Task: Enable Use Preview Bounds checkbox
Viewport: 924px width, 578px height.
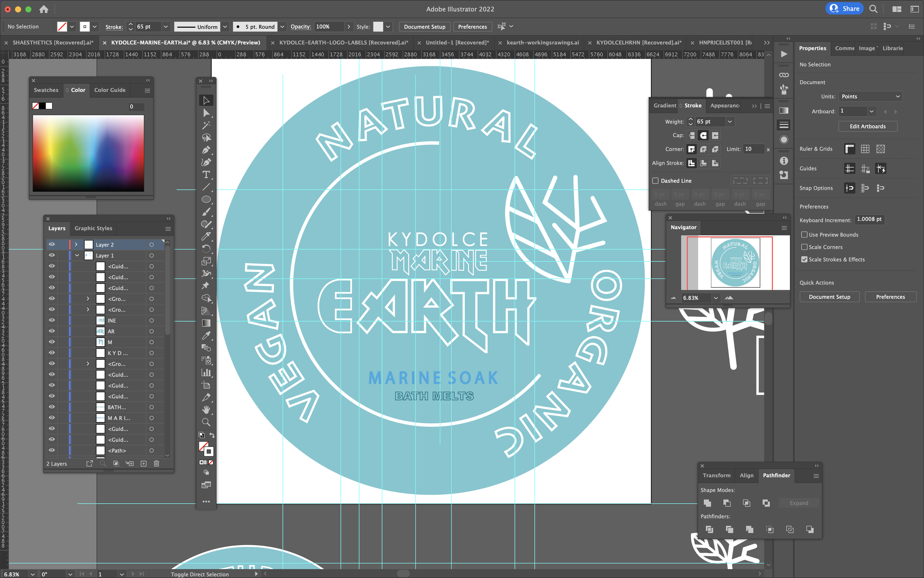Action: (x=804, y=235)
